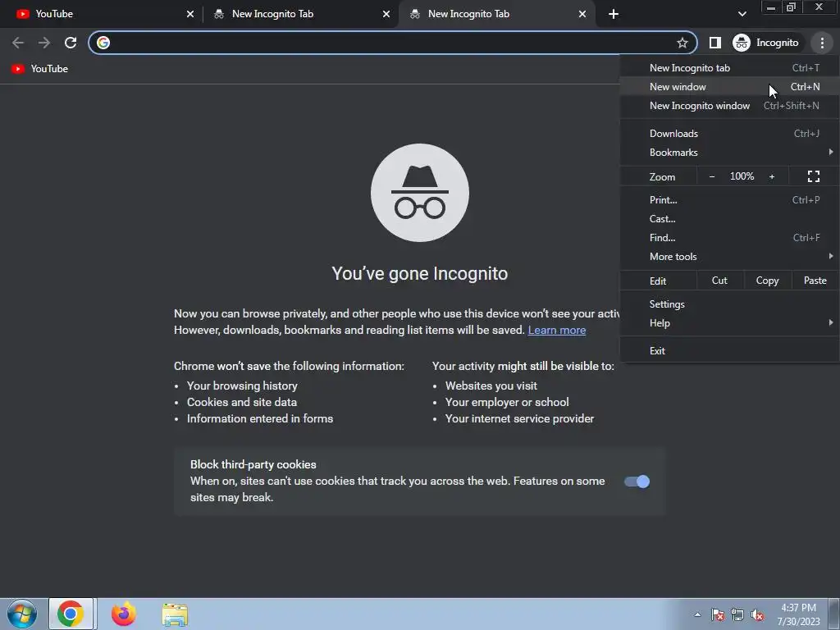Open Downloads from the Chrome menu
The width and height of the screenshot is (840, 630).
[x=729, y=134]
